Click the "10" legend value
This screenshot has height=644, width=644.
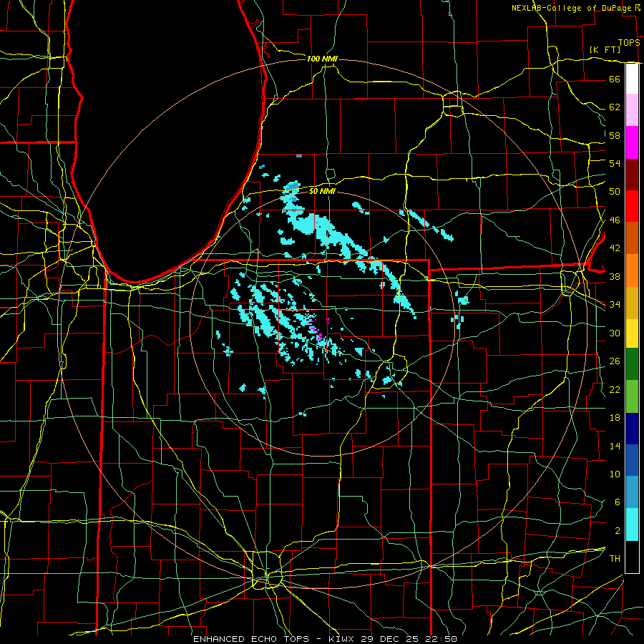(x=615, y=474)
